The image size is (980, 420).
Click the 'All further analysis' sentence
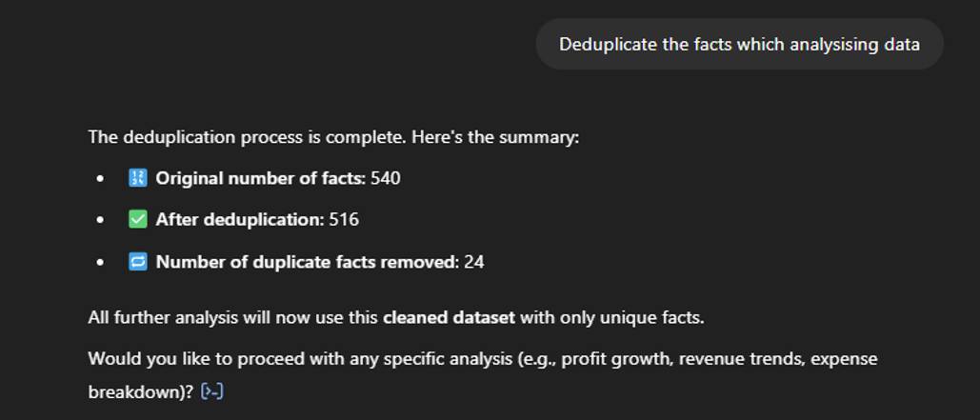[x=396, y=317]
